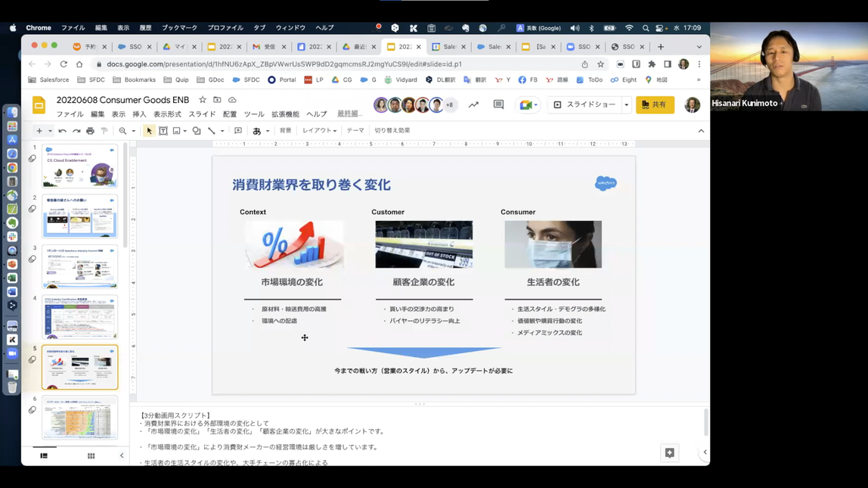Click the share page icon in address bar
The image size is (868, 488).
[584, 64]
